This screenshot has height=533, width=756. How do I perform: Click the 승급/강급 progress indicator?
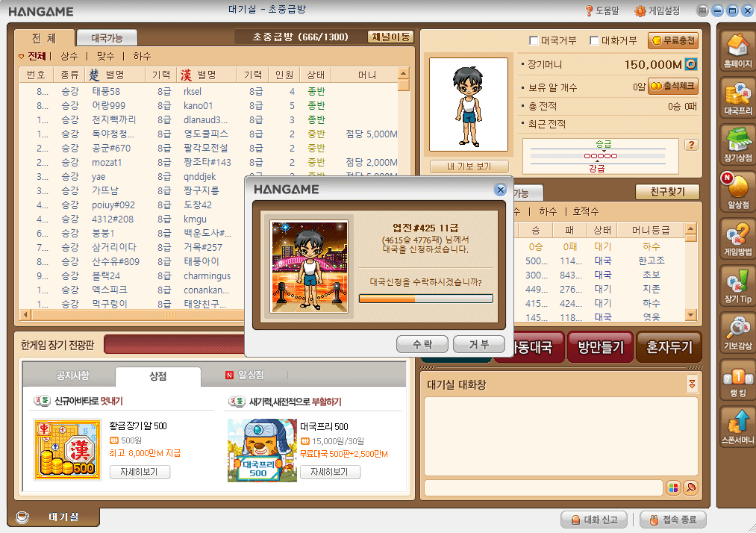pos(600,156)
